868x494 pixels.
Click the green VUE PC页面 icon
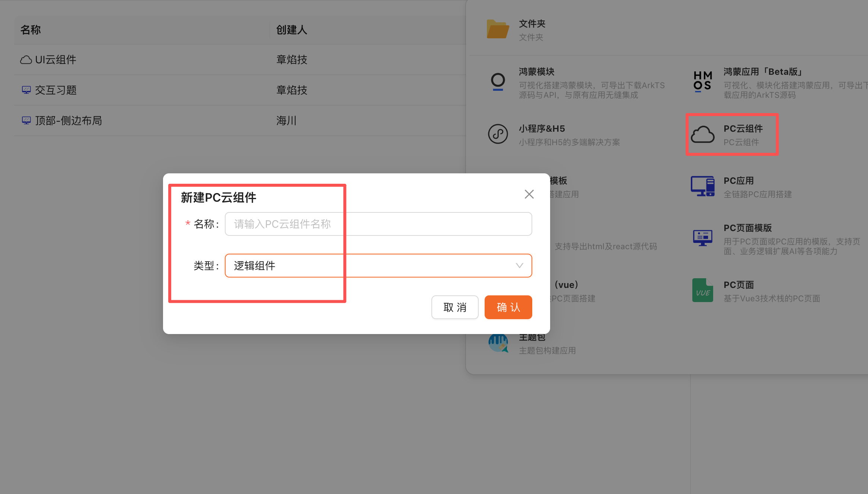point(702,290)
